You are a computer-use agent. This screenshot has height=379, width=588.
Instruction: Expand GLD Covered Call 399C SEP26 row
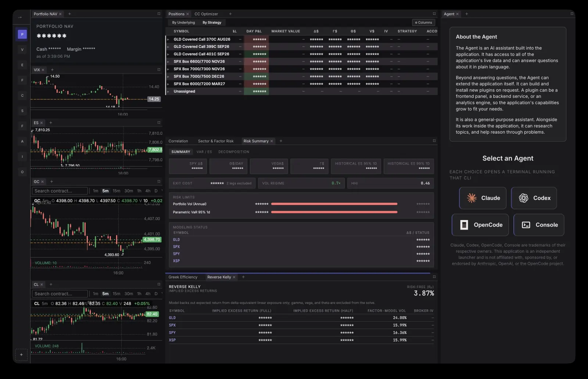click(168, 47)
